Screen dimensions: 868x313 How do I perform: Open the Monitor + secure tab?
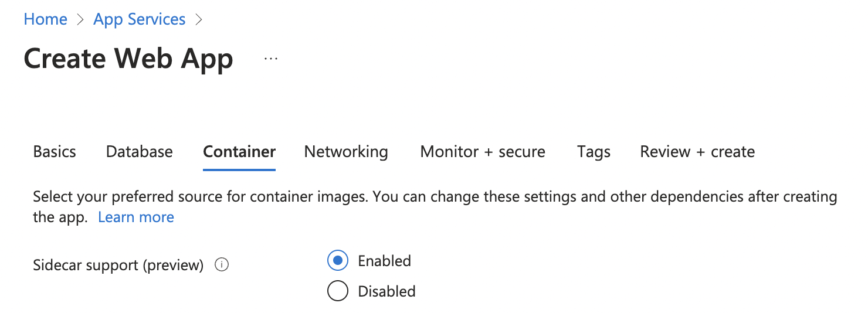[x=483, y=152]
